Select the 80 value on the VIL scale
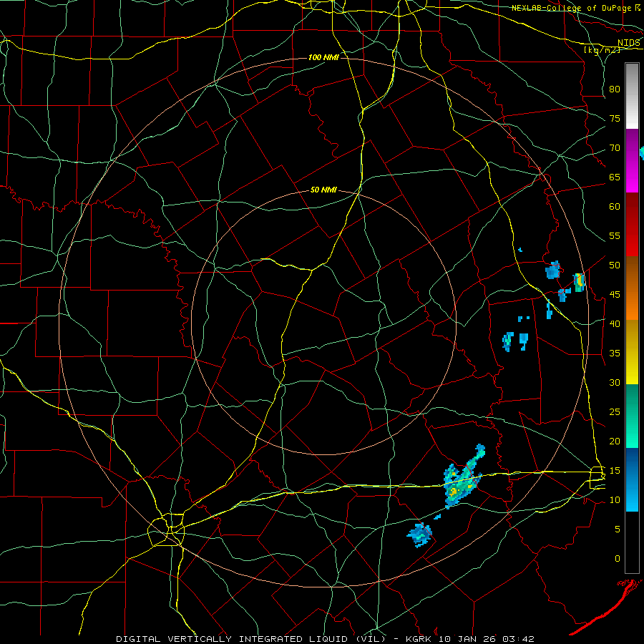This screenshot has height=644, width=644. click(615, 89)
